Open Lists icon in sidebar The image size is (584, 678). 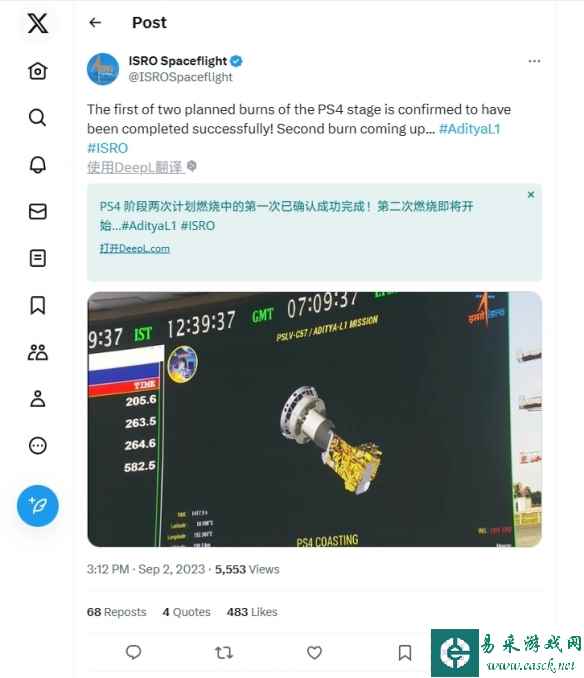coord(38,258)
